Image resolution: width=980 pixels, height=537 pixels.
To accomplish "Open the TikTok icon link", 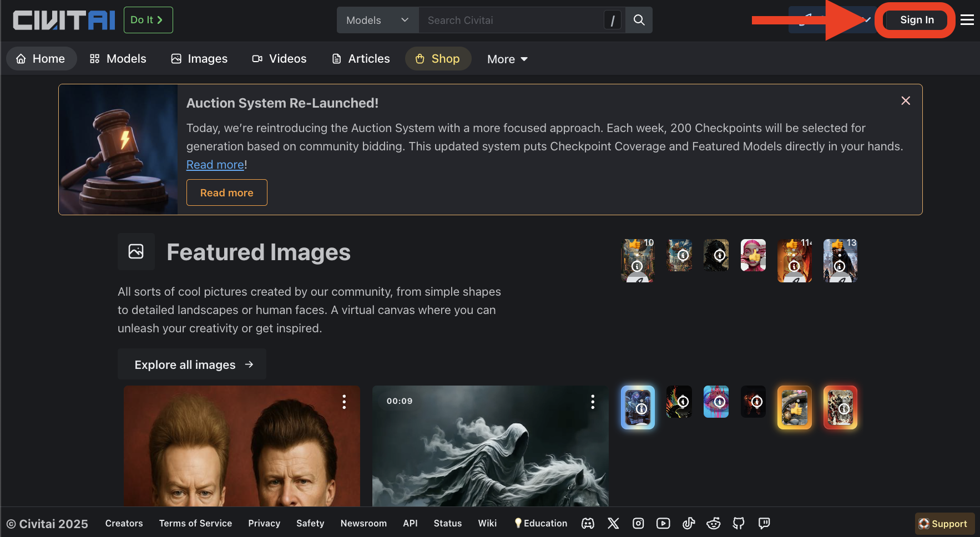I will pos(689,523).
